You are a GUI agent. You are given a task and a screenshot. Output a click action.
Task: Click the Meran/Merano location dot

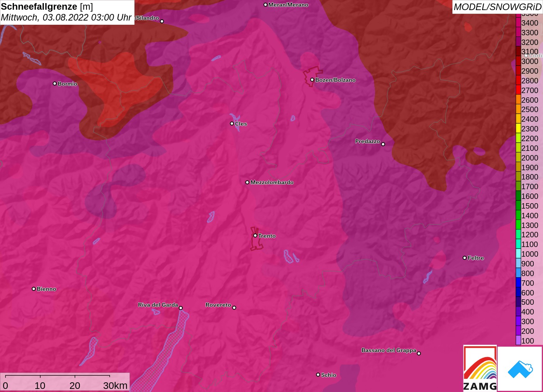265,5
